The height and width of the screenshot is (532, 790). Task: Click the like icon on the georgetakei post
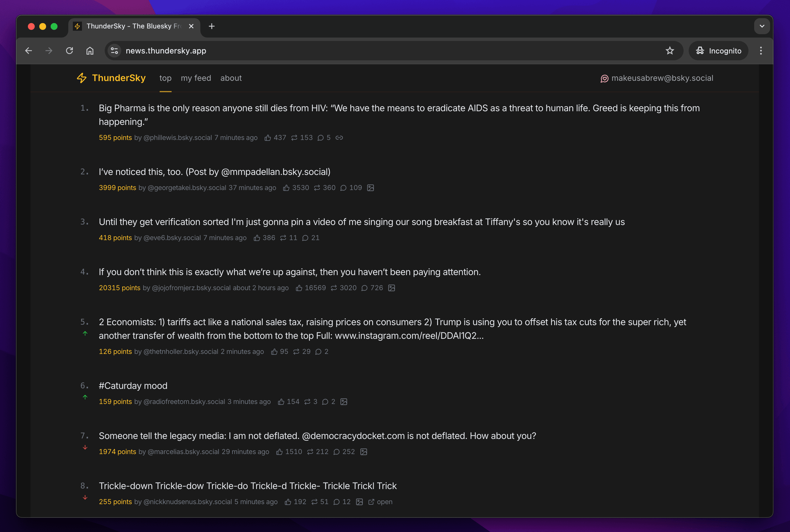tap(286, 188)
